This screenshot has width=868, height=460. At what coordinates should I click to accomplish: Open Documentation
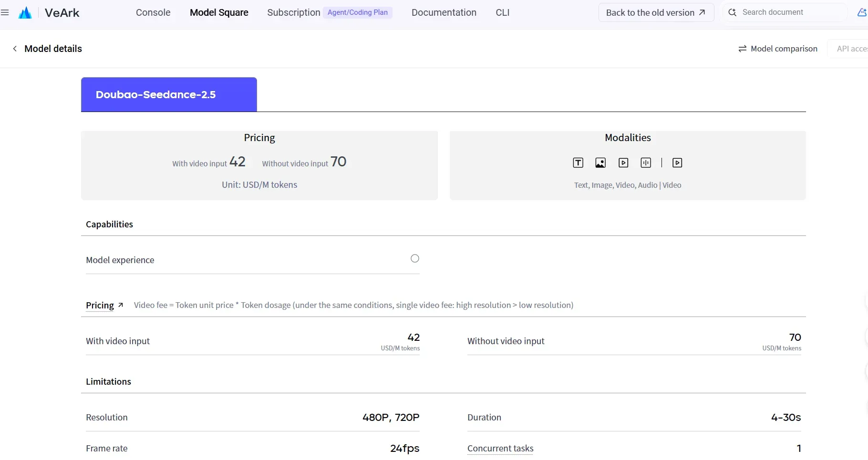pyautogui.click(x=444, y=12)
